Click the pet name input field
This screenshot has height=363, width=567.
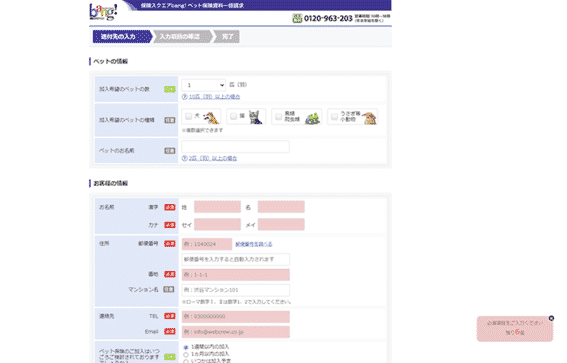point(235,146)
